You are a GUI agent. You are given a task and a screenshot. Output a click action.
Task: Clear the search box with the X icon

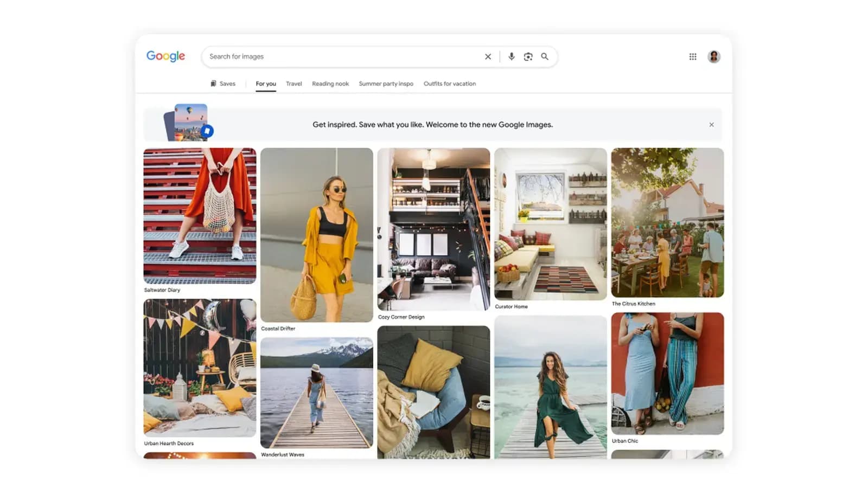488,56
